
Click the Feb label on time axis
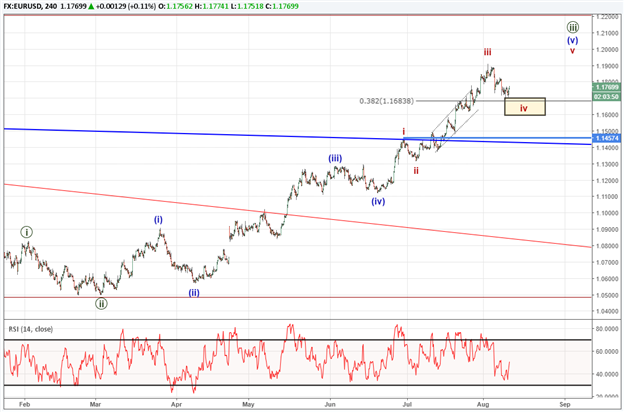pyautogui.click(x=25, y=404)
